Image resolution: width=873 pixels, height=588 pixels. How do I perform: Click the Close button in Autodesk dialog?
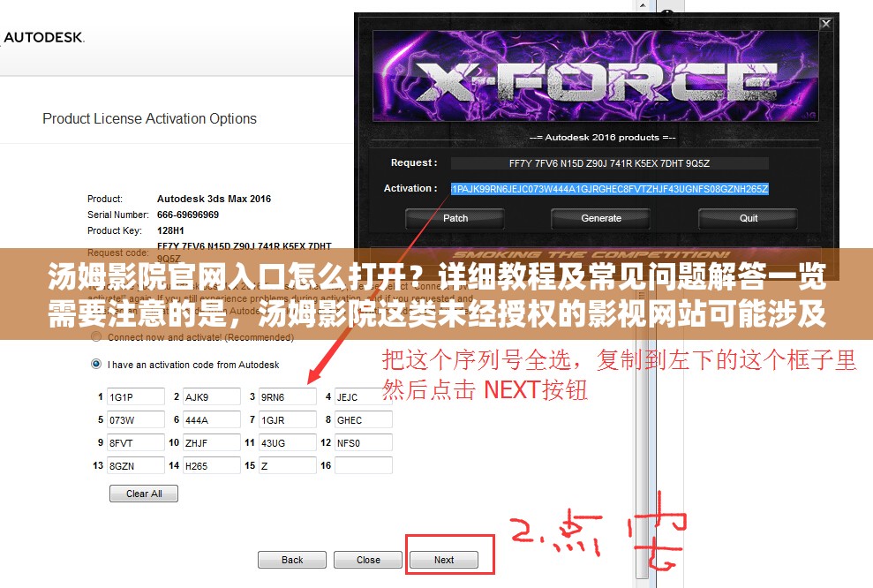click(x=368, y=560)
